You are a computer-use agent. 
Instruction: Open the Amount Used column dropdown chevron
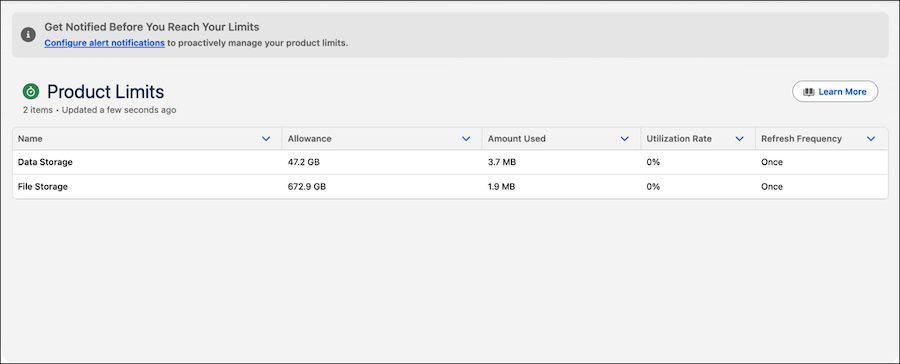point(624,138)
